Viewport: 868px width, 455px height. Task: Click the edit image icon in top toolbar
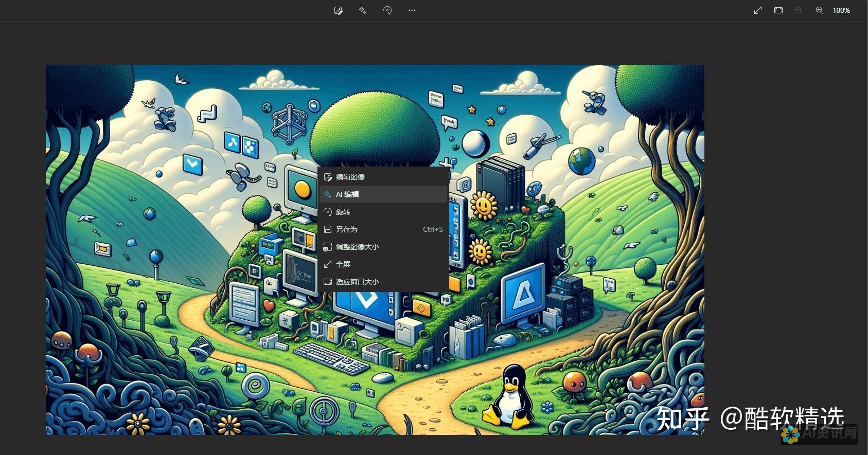pyautogui.click(x=338, y=10)
